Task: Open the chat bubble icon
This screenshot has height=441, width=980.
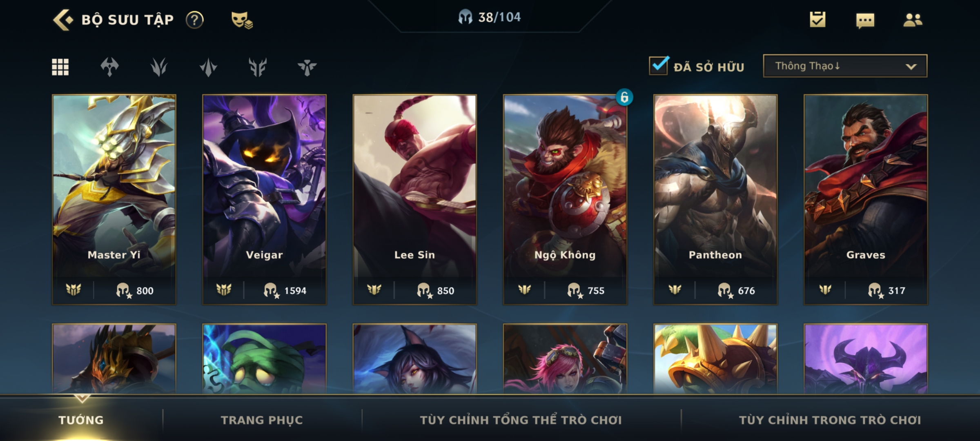Action: [865, 20]
